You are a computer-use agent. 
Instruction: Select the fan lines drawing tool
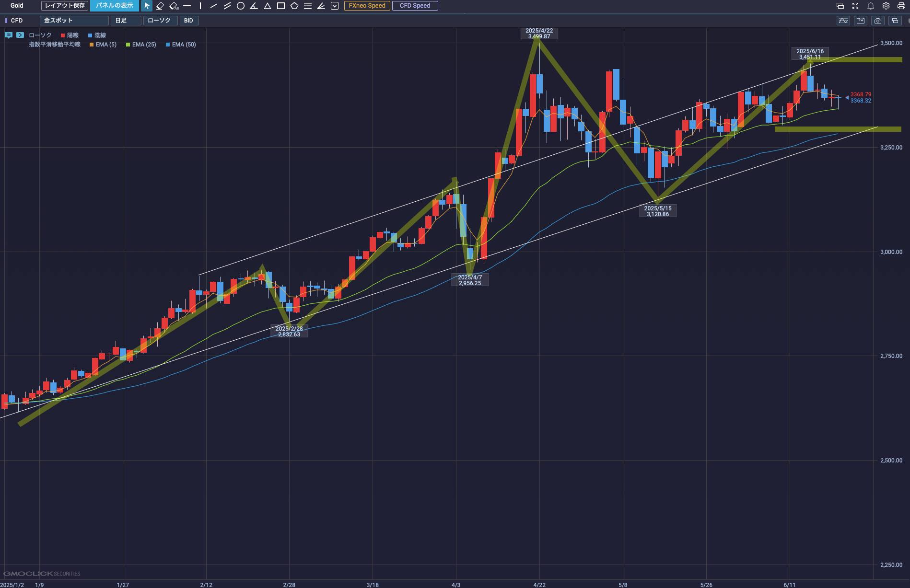point(321,6)
